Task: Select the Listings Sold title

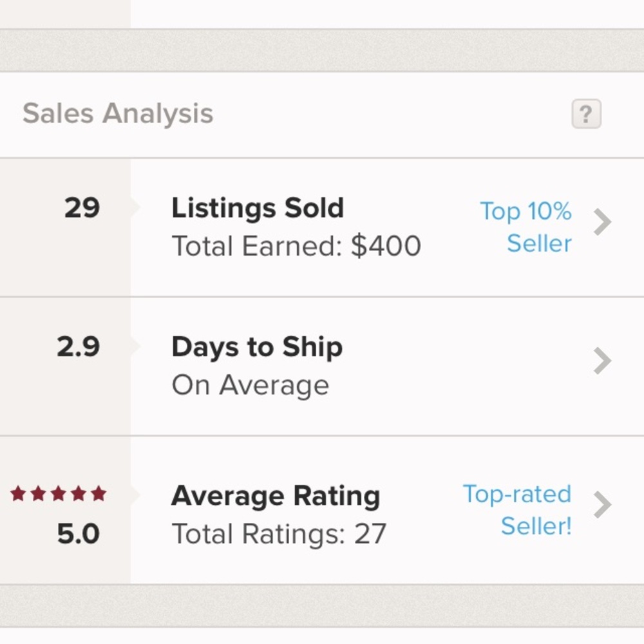Action: tap(258, 208)
